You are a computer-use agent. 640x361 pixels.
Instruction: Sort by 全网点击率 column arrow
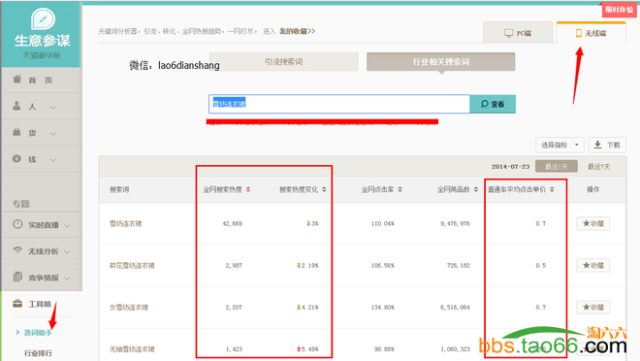[x=400, y=189]
